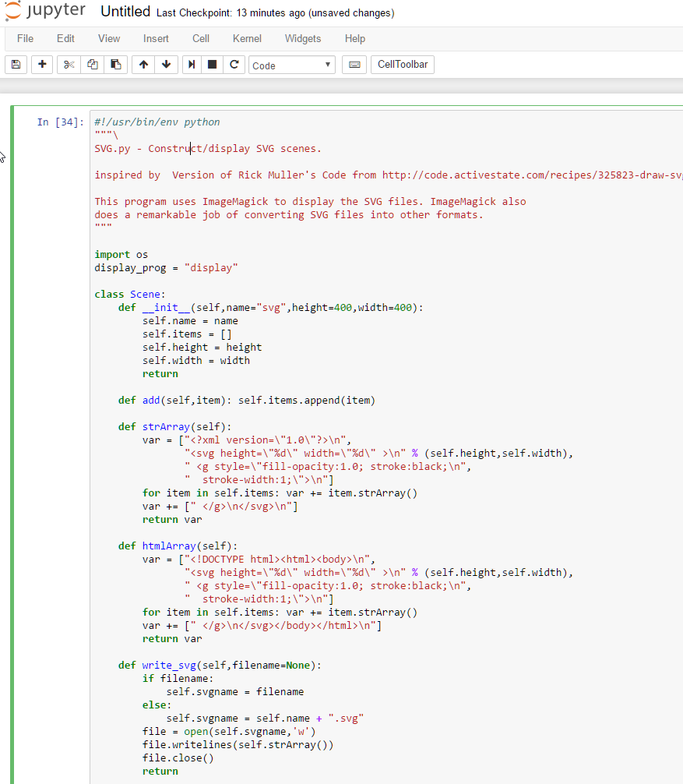
Task: Copy selected cell icon
Action: coord(93,65)
